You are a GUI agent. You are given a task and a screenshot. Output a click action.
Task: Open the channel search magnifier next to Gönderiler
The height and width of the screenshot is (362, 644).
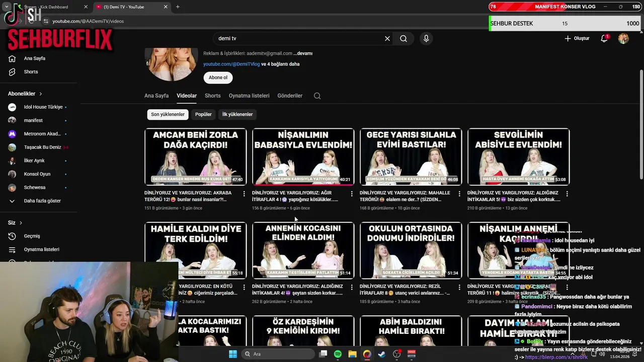[x=317, y=96]
